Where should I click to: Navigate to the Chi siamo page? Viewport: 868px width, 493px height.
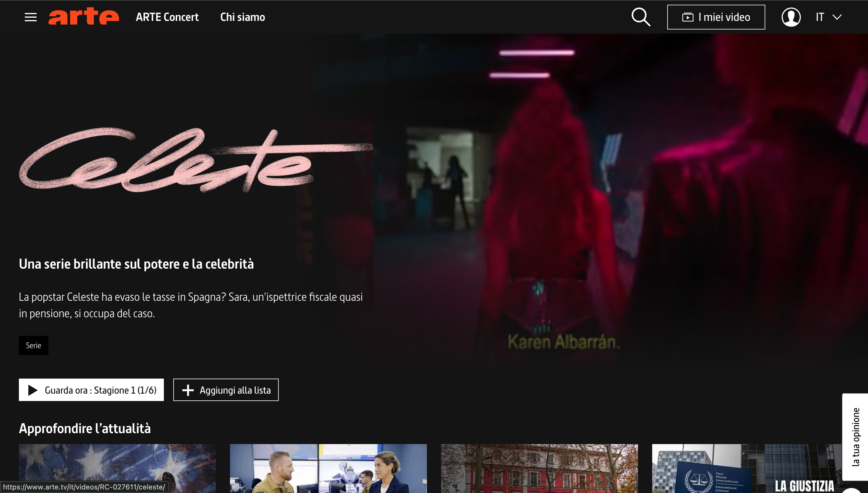point(243,17)
